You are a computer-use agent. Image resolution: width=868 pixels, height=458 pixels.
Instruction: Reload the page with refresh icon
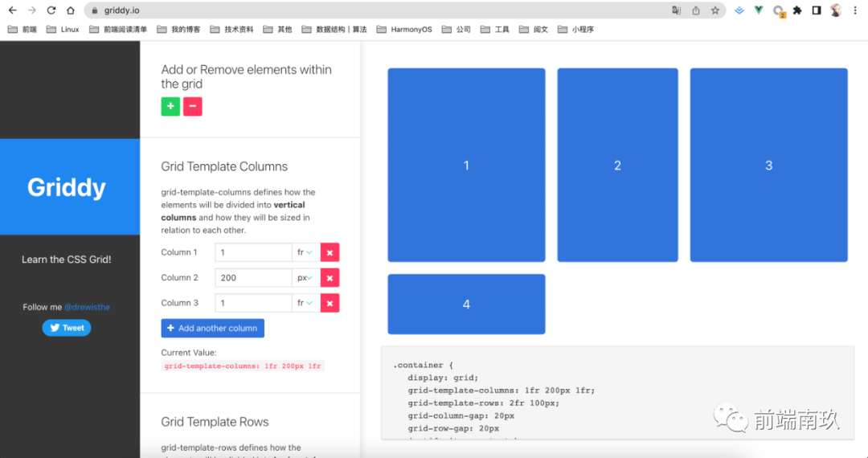(x=51, y=10)
